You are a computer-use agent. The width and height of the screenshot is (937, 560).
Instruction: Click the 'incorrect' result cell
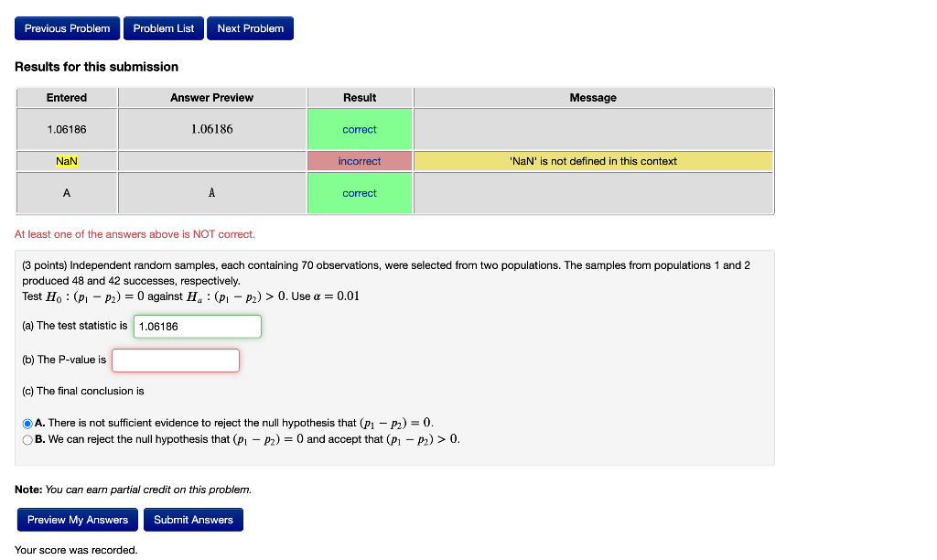click(x=360, y=161)
